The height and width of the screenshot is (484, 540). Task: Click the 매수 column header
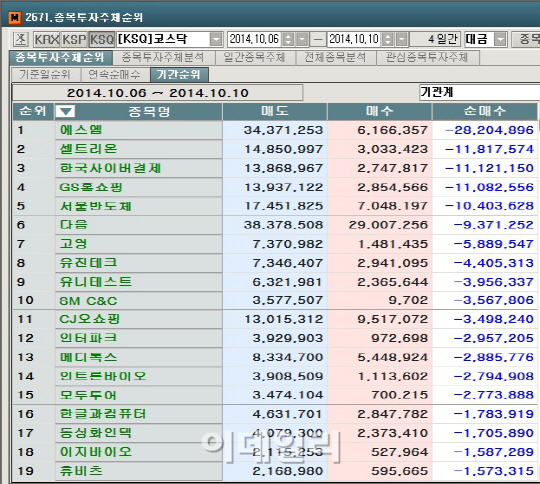click(380, 111)
